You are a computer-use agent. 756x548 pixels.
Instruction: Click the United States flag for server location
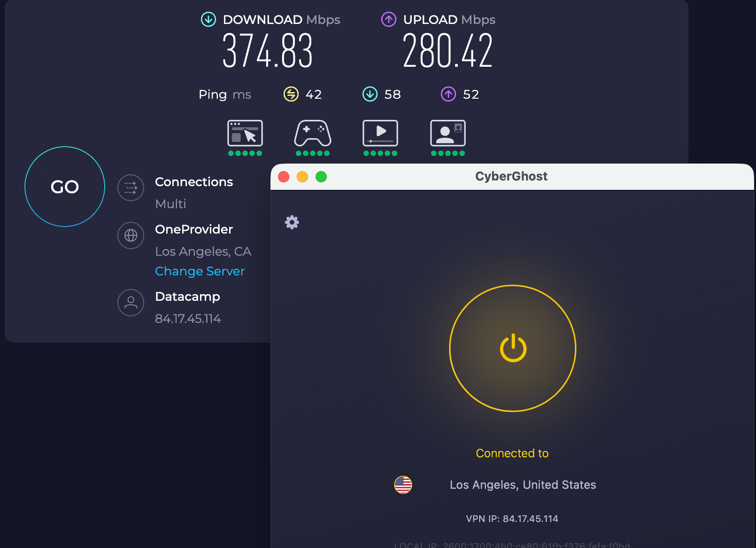(x=403, y=485)
